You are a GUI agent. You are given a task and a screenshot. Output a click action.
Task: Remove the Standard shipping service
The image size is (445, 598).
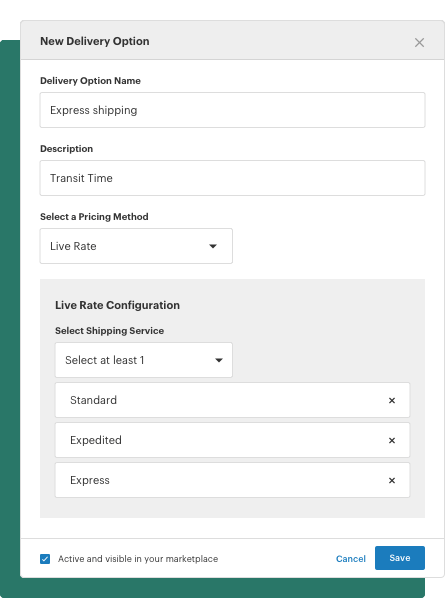coord(392,400)
